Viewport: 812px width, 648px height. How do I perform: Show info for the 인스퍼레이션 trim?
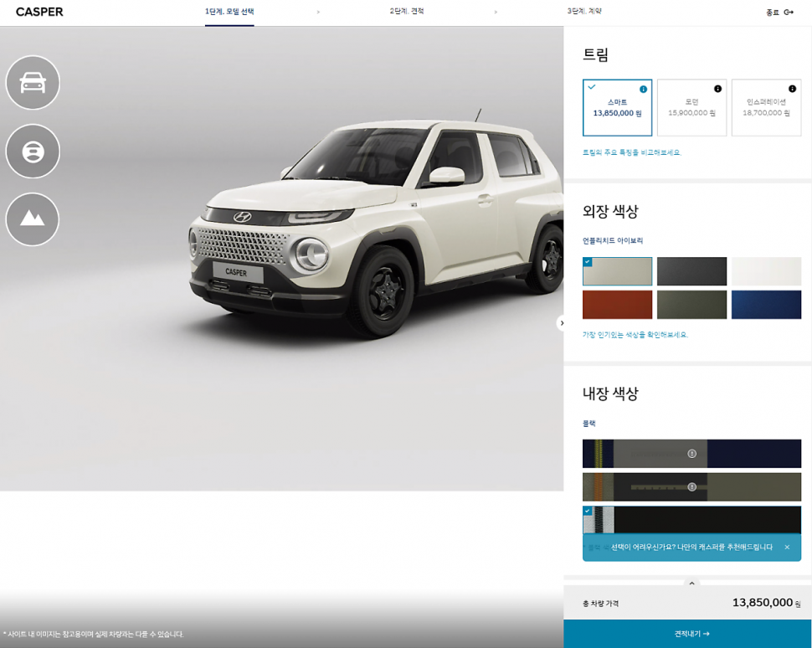pos(792,89)
